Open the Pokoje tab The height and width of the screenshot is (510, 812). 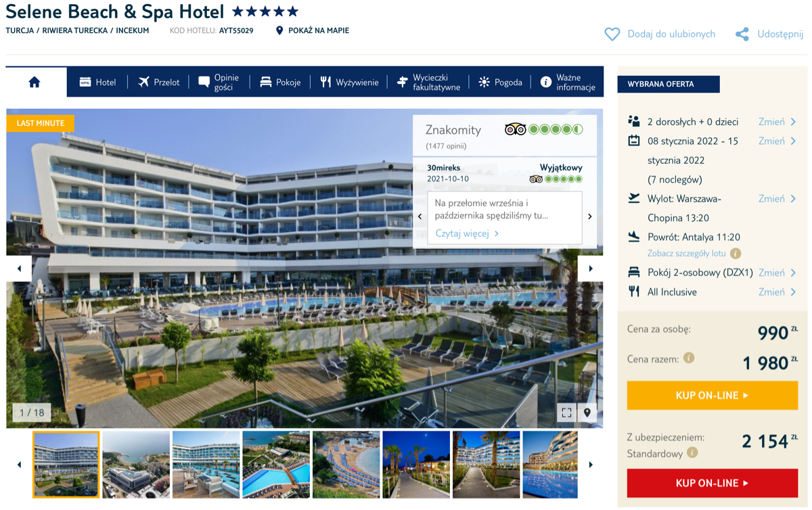(x=280, y=82)
